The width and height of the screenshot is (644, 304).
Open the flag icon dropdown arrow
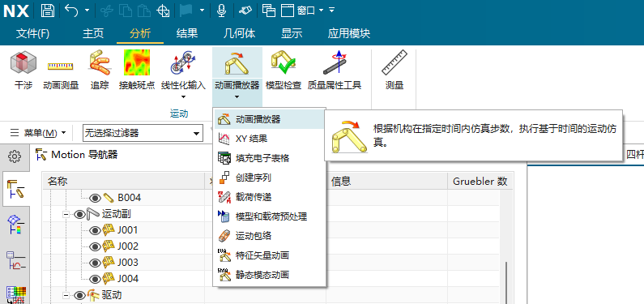tap(202, 11)
